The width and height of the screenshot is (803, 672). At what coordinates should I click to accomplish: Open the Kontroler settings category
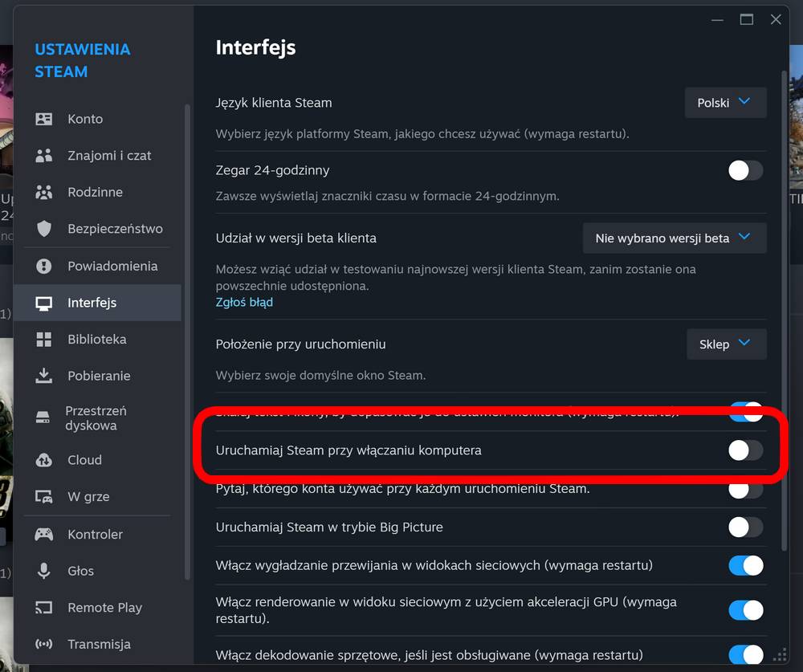(97, 534)
